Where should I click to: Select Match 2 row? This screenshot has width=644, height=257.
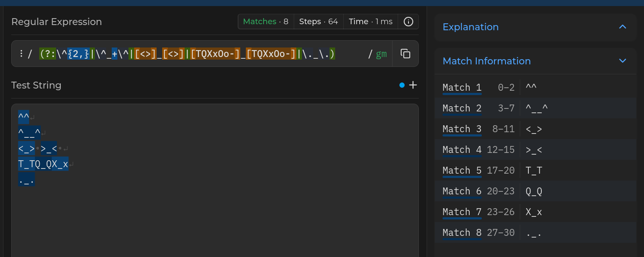(535, 108)
